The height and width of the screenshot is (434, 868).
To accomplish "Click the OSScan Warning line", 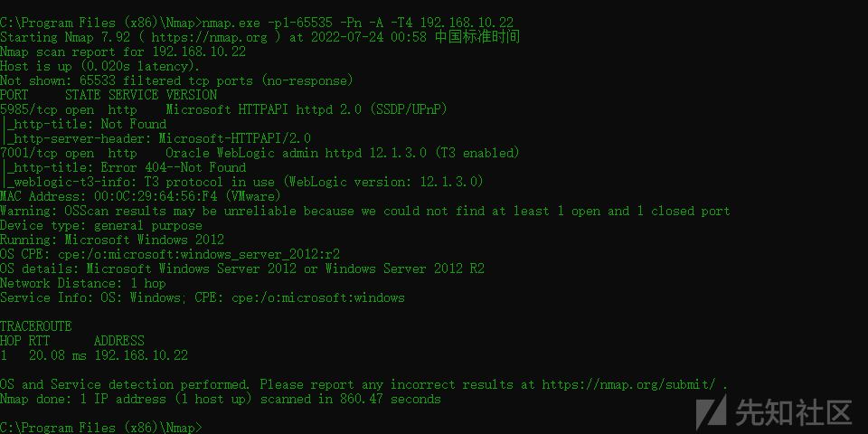I will click(364, 211).
